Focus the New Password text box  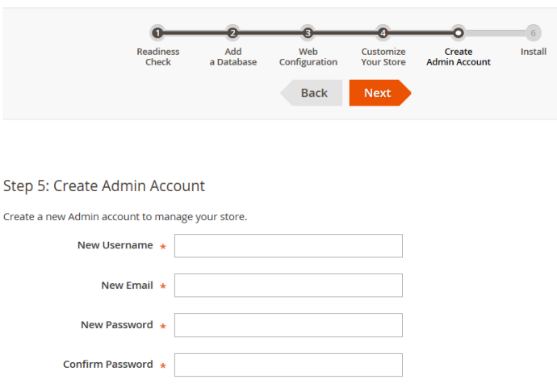coord(288,325)
